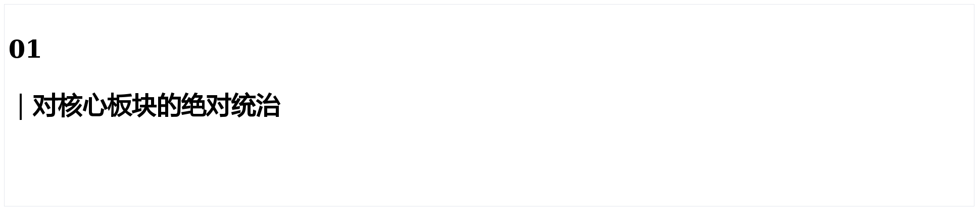Click the word 绝对 in the heading
The height and width of the screenshot is (210, 980).
[x=205, y=106]
